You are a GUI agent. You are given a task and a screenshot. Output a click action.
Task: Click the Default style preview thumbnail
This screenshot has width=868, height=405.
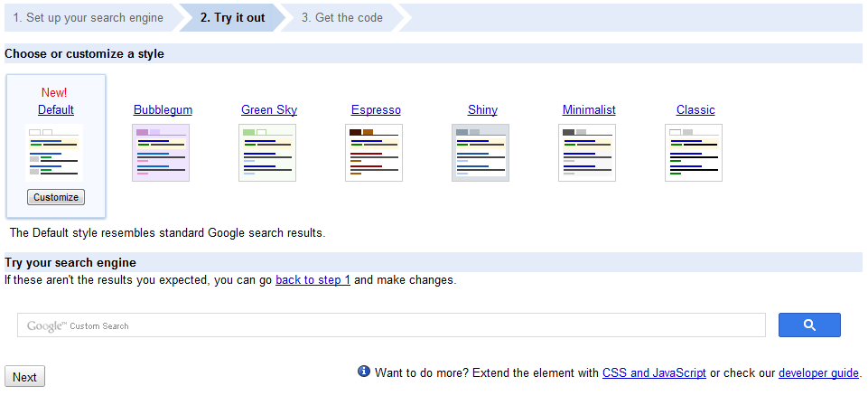[54, 153]
